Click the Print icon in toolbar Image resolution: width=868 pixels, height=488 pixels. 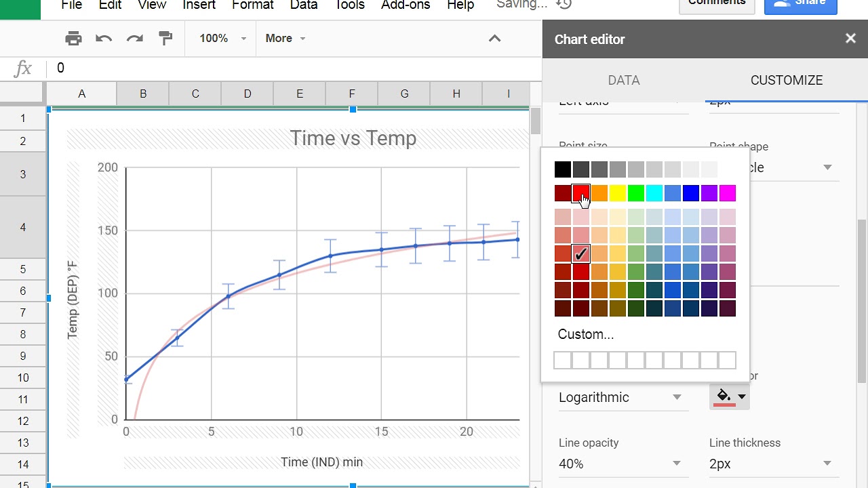click(73, 39)
